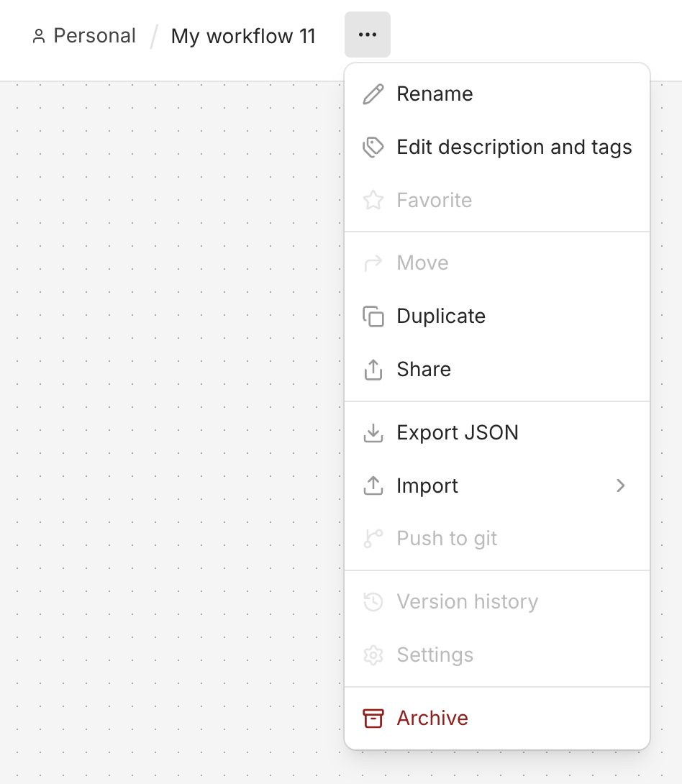Viewport: 682px width, 784px height.
Task: Click the Move menu entry
Action: click(497, 263)
